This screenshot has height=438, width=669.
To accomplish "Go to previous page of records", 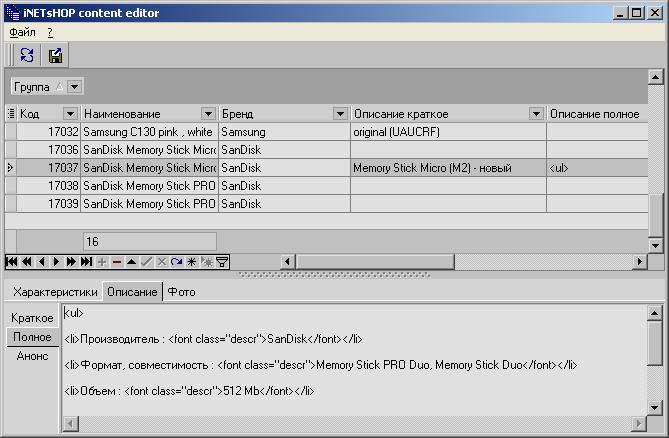I will 27,261.
